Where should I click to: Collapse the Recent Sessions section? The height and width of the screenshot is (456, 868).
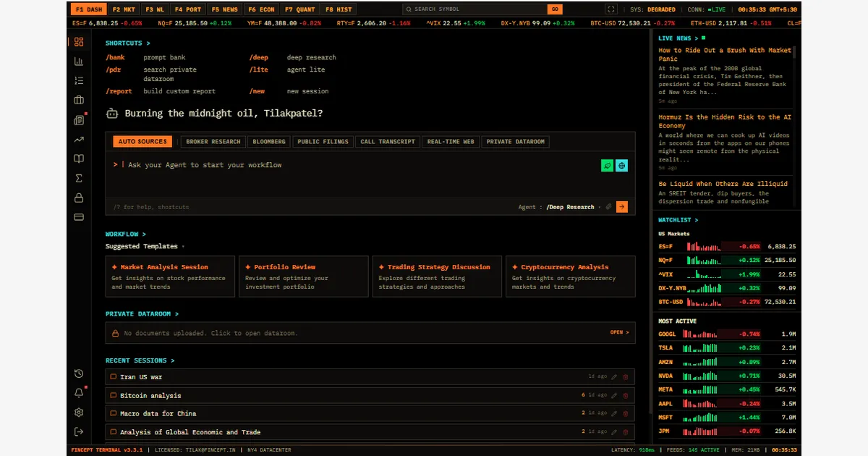pyautogui.click(x=140, y=360)
